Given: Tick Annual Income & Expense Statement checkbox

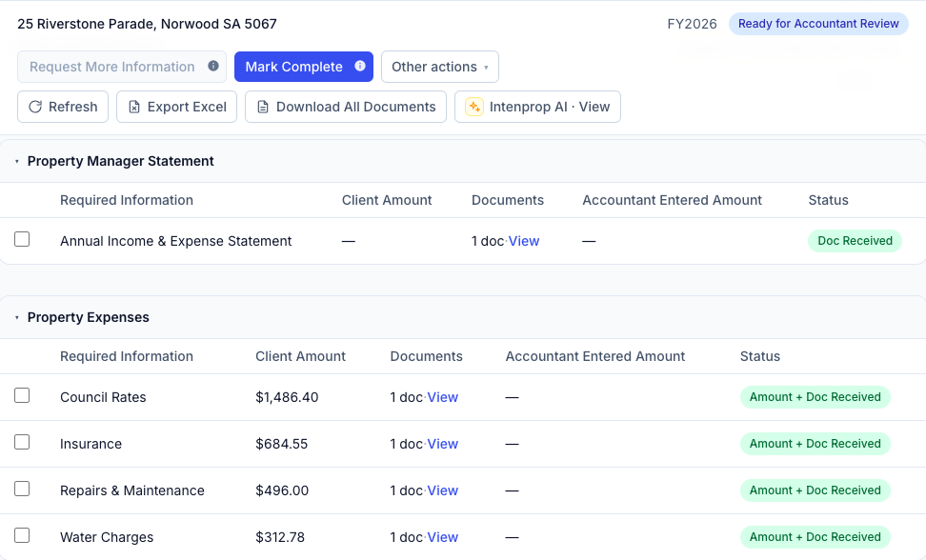Looking at the screenshot, I should [22, 239].
